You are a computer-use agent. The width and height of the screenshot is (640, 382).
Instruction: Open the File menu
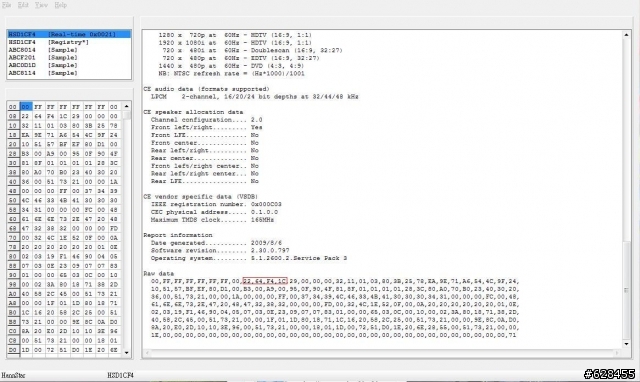[7, 5]
